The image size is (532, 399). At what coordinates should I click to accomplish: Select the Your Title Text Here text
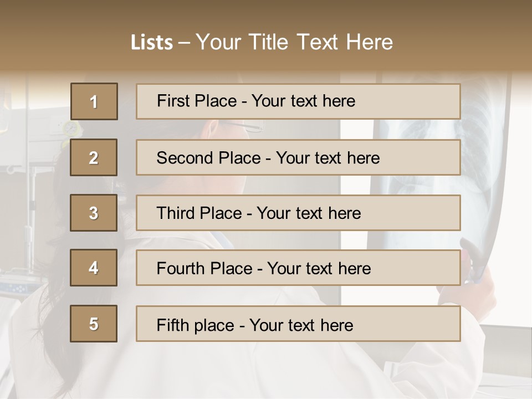pyautogui.click(x=294, y=43)
